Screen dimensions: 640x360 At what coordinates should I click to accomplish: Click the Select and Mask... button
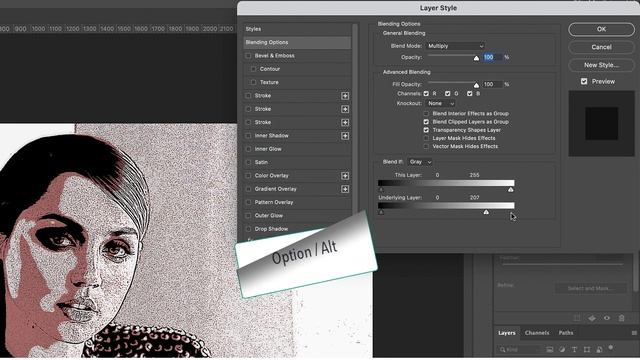(x=591, y=289)
